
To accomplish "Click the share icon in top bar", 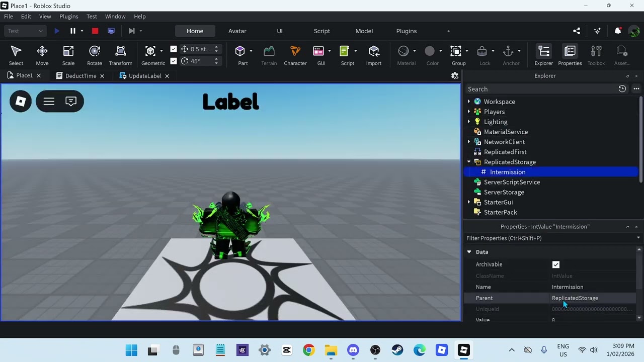I will [x=577, y=31].
